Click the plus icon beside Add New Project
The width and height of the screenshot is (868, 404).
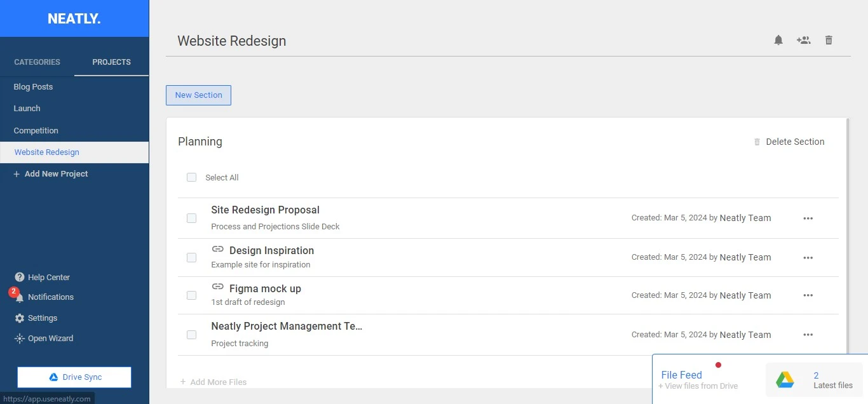point(17,174)
